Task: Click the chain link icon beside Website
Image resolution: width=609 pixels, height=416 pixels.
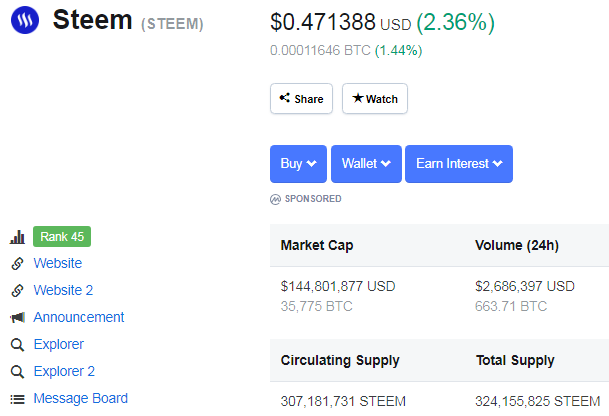Action: pyautogui.click(x=17, y=264)
